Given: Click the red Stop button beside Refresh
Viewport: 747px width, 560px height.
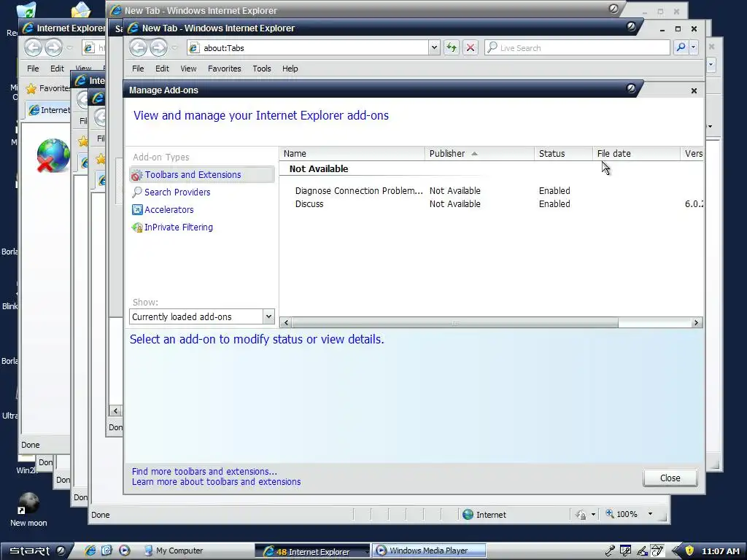Looking at the screenshot, I should click(x=471, y=47).
